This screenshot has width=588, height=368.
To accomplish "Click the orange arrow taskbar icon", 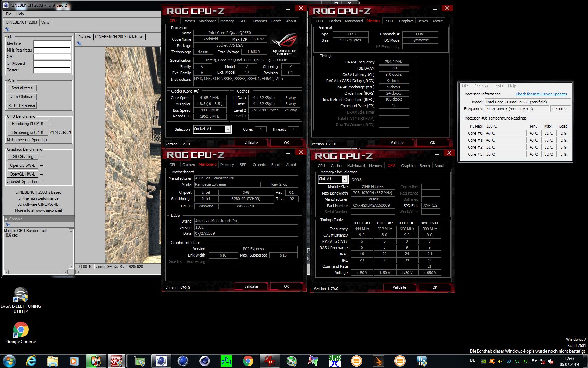I will [x=378, y=361].
